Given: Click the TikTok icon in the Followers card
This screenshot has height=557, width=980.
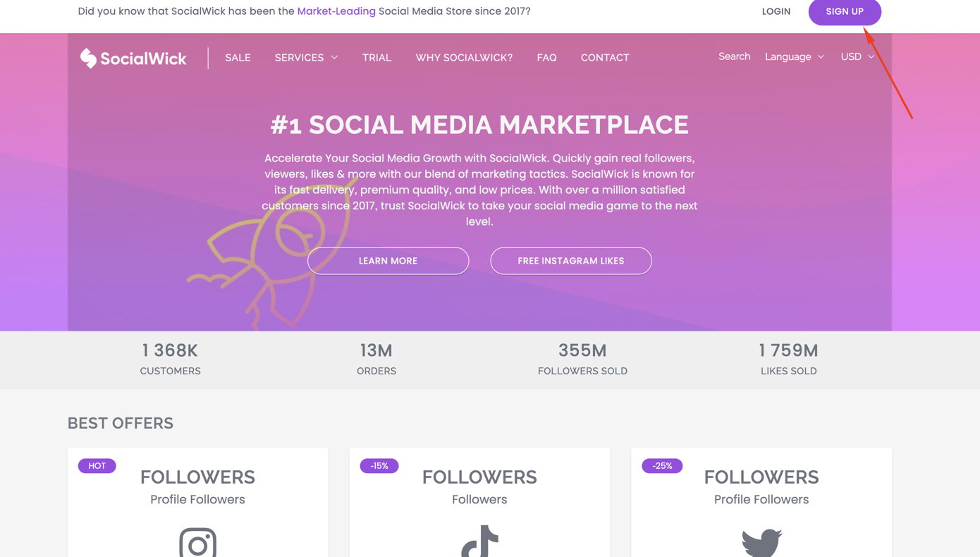Looking at the screenshot, I should point(479,541).
